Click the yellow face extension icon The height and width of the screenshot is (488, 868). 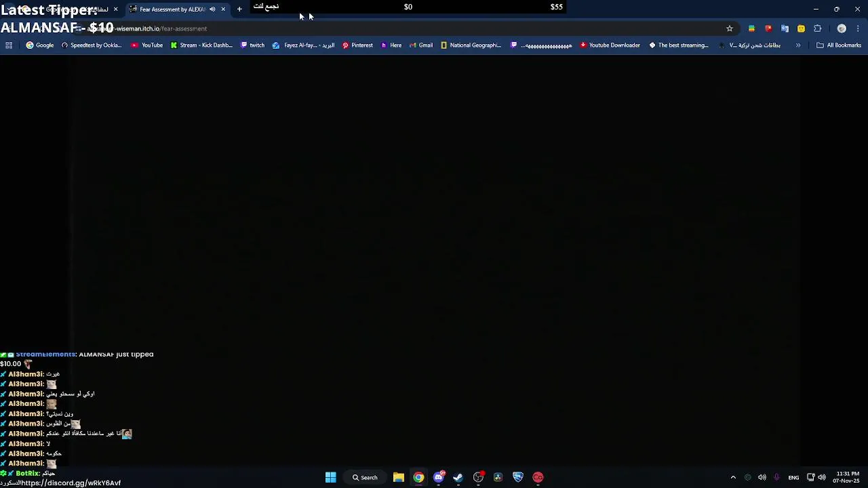[801, 28]
